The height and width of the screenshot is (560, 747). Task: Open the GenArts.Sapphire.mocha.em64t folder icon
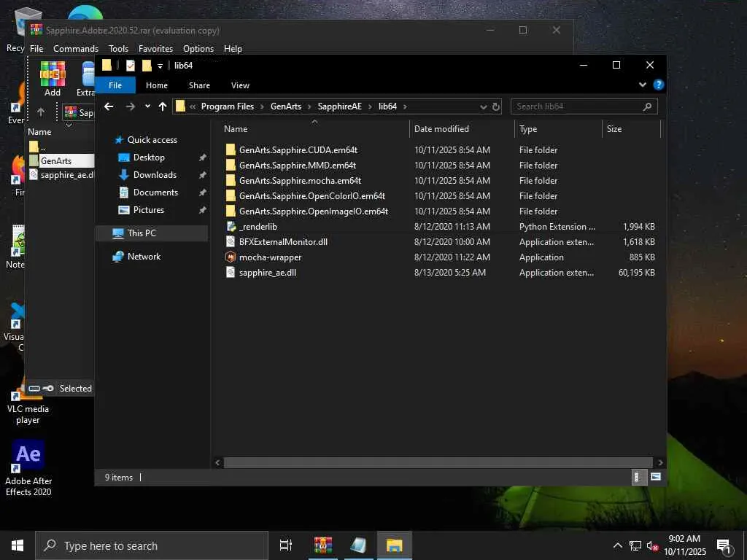coord(231,181)
